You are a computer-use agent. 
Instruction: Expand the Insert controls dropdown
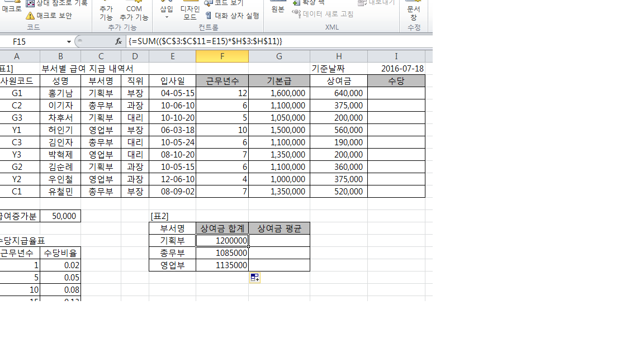(x=167, y=17)
